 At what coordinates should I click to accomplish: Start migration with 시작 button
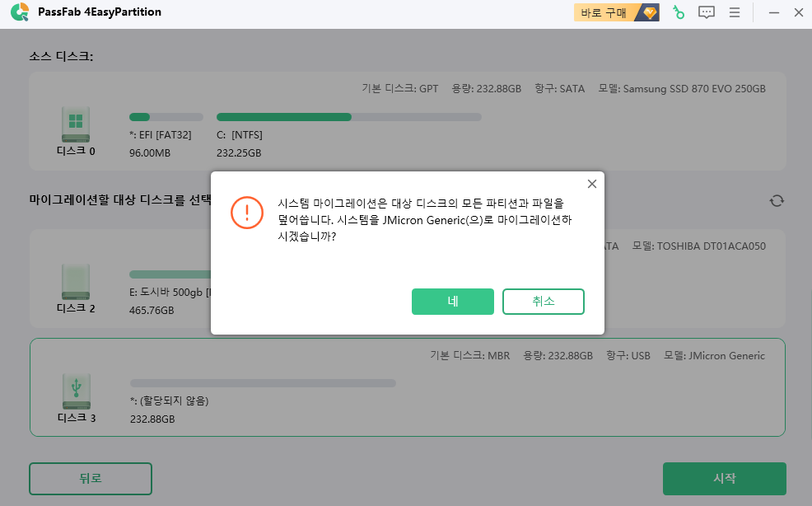[x=725, y=479]
